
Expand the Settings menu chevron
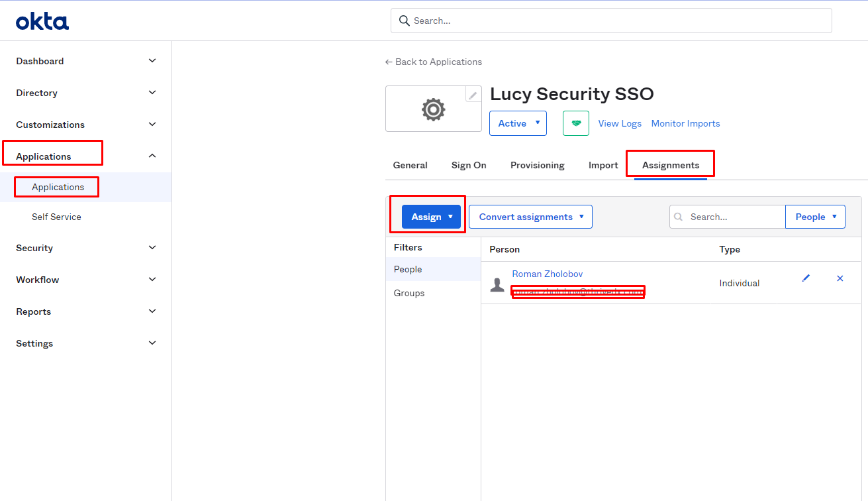[x=152, y=343]
